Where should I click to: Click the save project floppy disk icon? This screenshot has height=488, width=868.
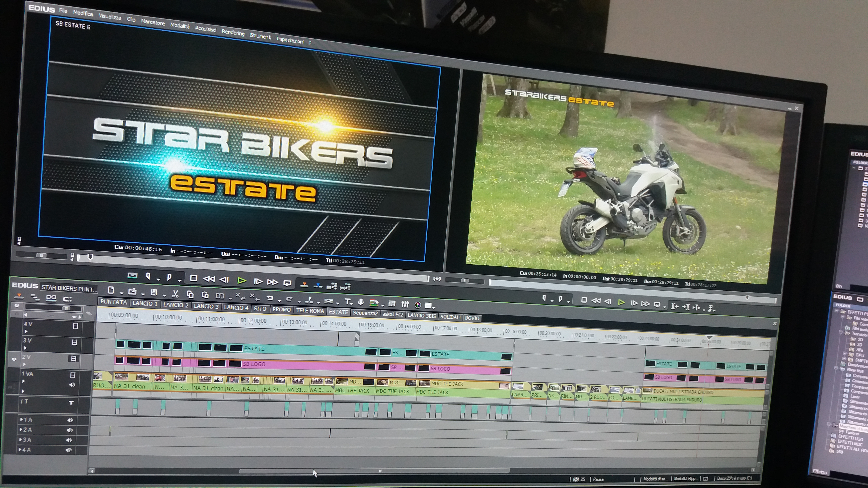click(x=154, y=293)
